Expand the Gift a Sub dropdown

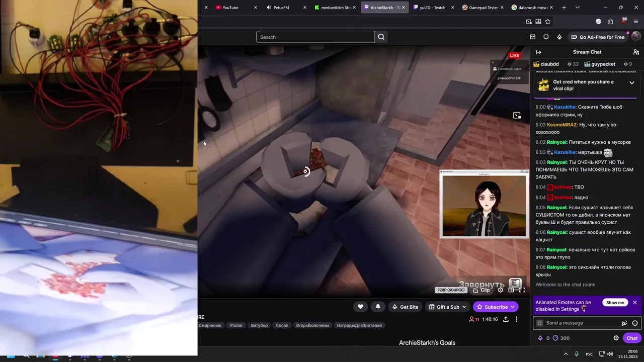pos(464,307)
